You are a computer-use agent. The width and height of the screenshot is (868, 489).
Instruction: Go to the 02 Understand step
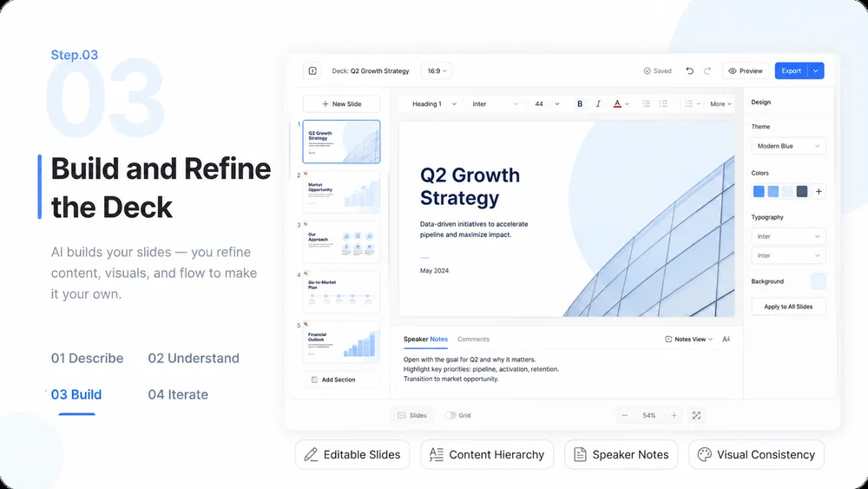click(194, 359)
